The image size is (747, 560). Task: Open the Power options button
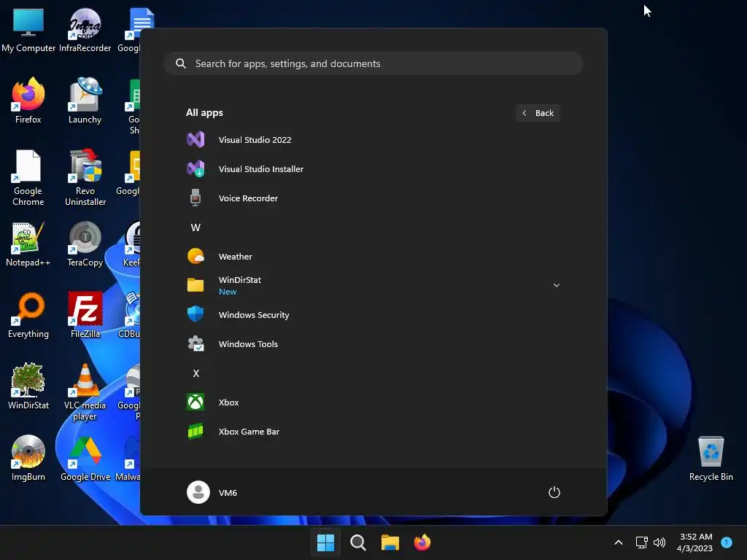[554, 492]
